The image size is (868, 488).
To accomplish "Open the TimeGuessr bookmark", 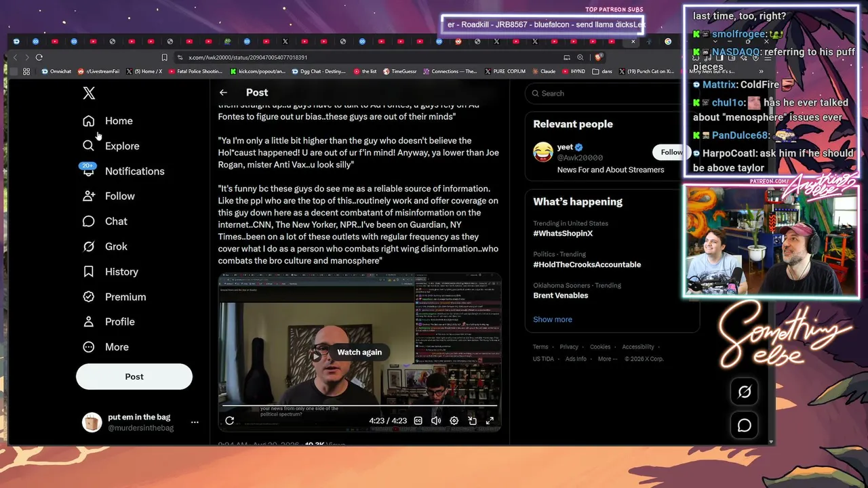I will pyautogui.click(x=399, y=71).
